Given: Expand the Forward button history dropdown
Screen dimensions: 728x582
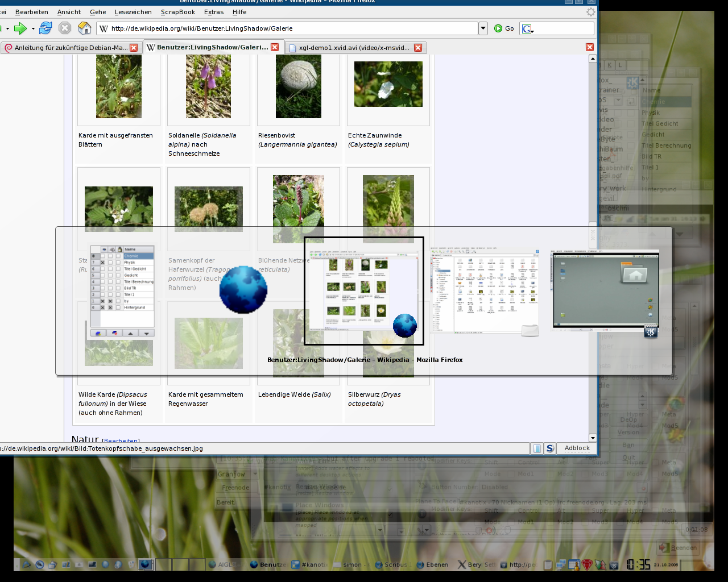Looking at the screenshot, I should pos(33,28).
